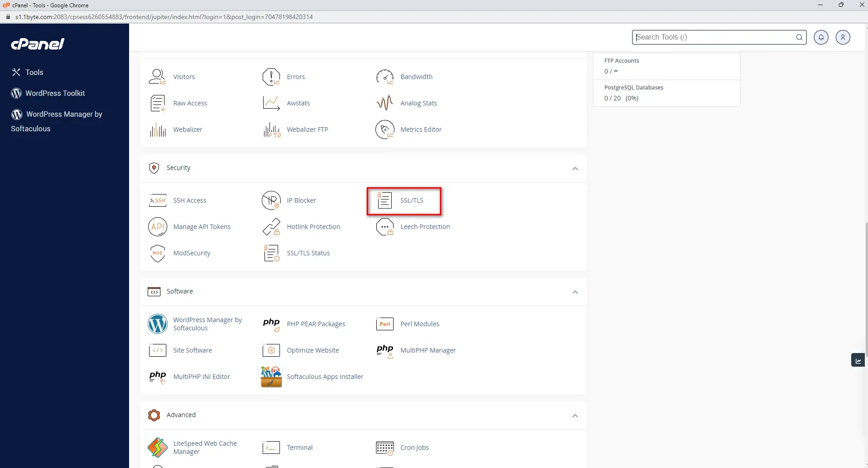
Task: Open the Bandwidth gauge icon
Action: point(385,77)
